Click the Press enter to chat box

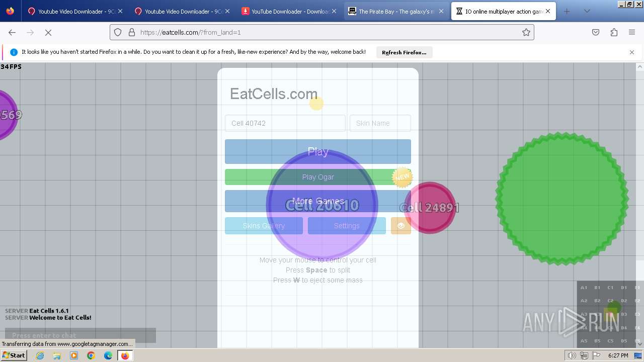(80, 335)
